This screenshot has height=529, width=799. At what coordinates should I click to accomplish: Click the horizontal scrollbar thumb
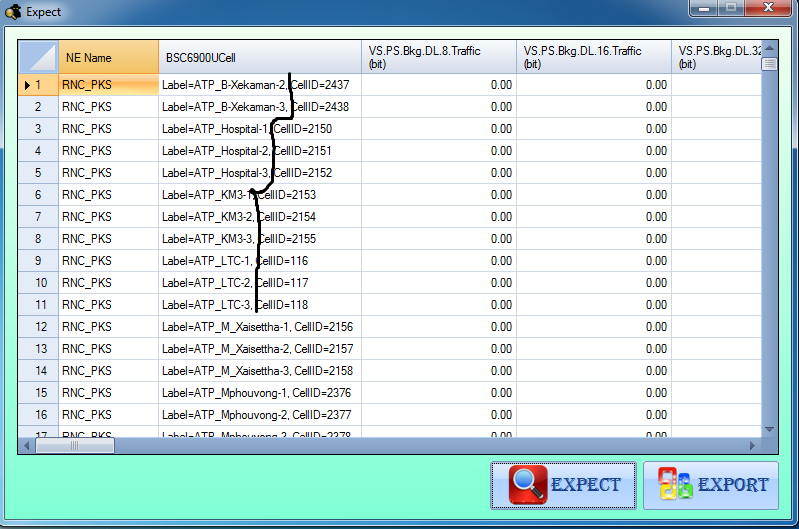[75, 446]
